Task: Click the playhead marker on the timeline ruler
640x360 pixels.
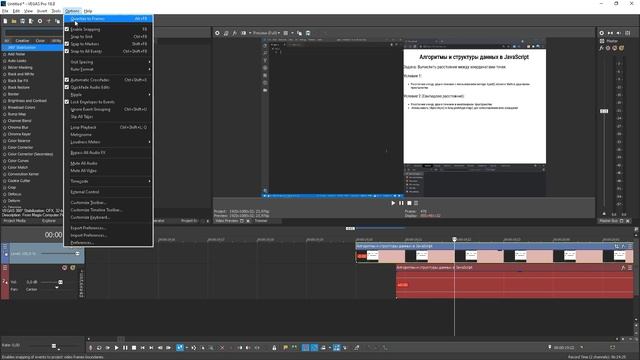Action: point(454,239)
